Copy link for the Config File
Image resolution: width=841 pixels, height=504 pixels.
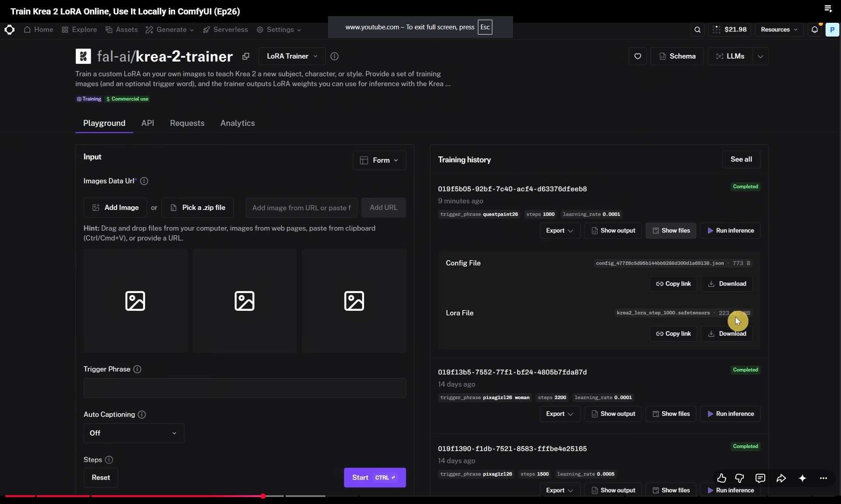pos(673,284)
